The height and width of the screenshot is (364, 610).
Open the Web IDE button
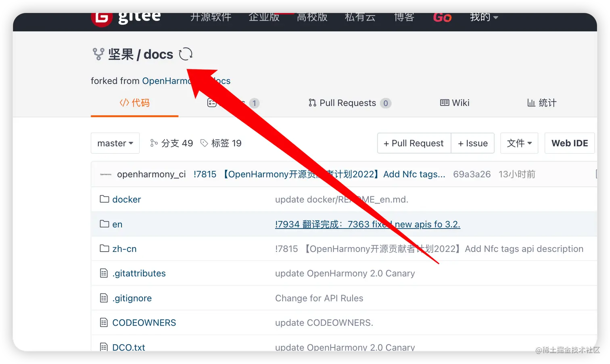pos(570,143)
